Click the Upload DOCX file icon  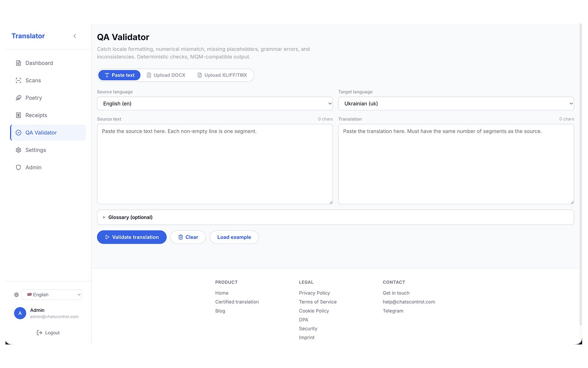click(x=149, y=75)
